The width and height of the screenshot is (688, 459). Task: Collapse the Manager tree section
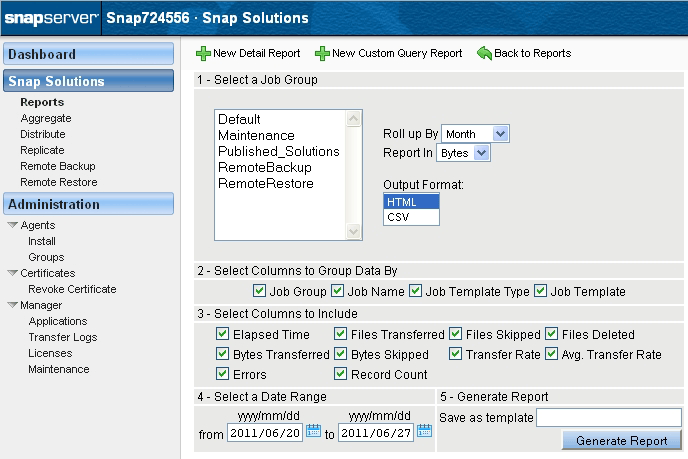13,305
